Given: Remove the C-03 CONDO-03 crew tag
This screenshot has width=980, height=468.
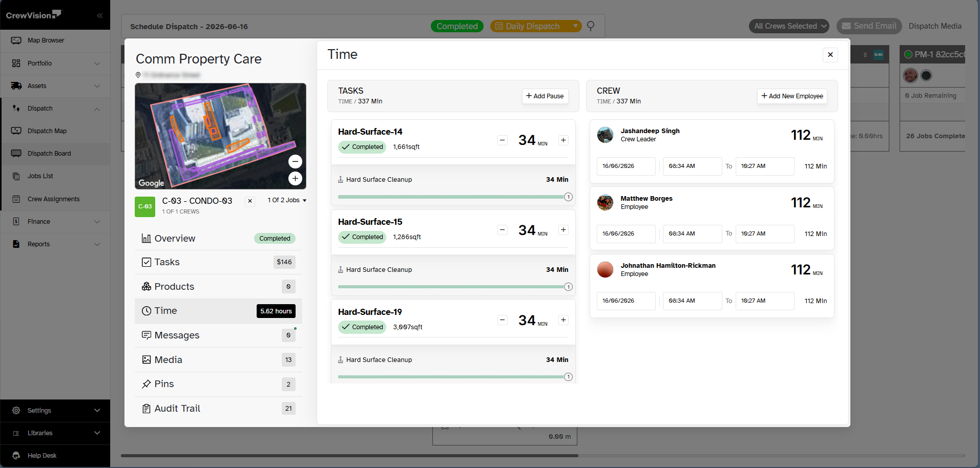Looking at the screenshot, I should point(250,201).
